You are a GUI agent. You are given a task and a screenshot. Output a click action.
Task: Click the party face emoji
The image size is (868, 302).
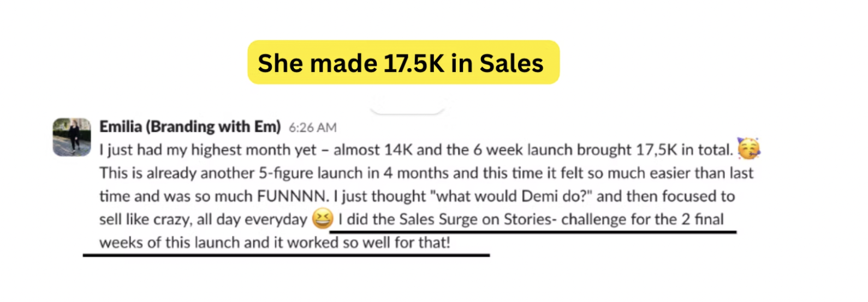[x=748, y=149]
